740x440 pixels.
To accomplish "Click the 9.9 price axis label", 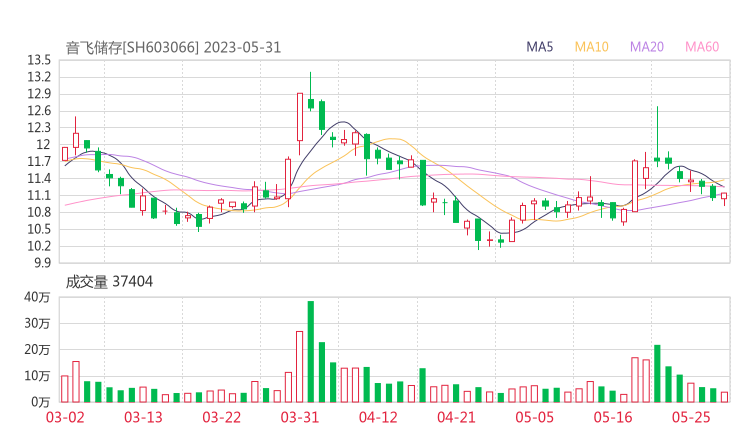I will [x=42, y=262].
